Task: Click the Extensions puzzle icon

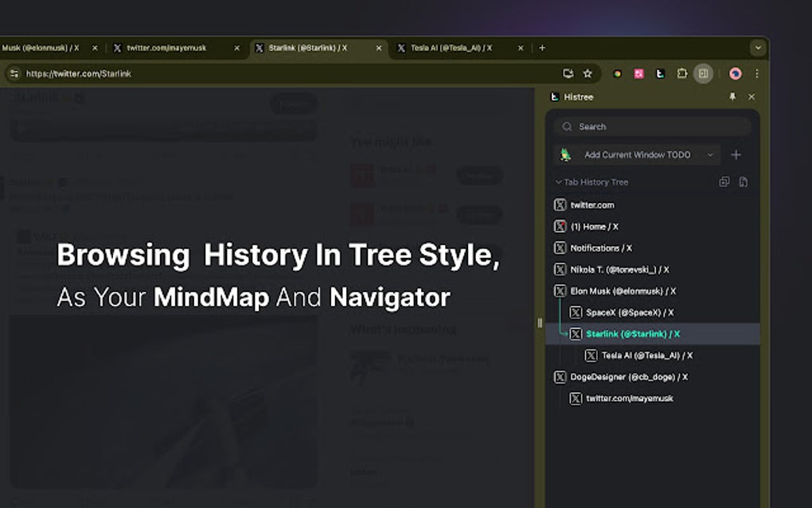Action: point(682,74)
